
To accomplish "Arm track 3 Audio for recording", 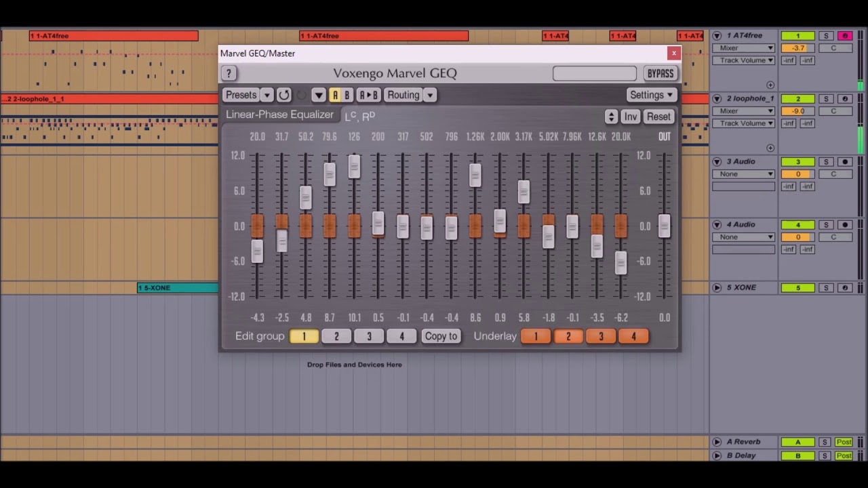I will tap(845, 161).
